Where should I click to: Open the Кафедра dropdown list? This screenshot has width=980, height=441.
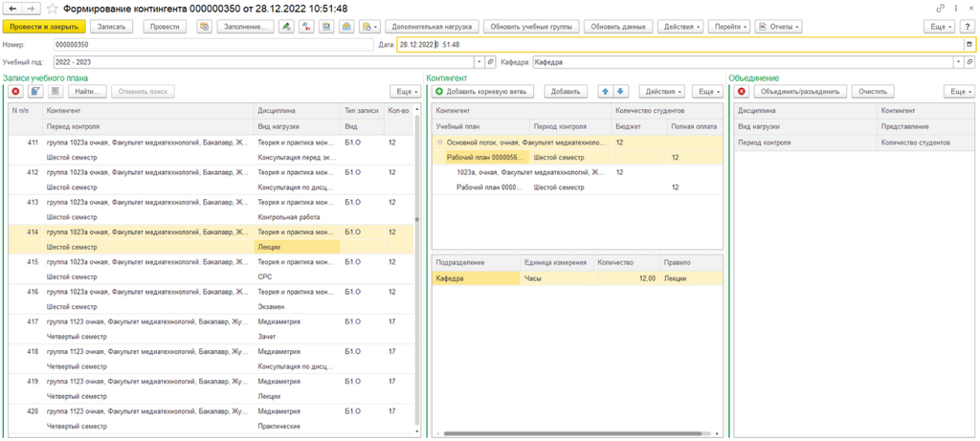pos(959,62)
